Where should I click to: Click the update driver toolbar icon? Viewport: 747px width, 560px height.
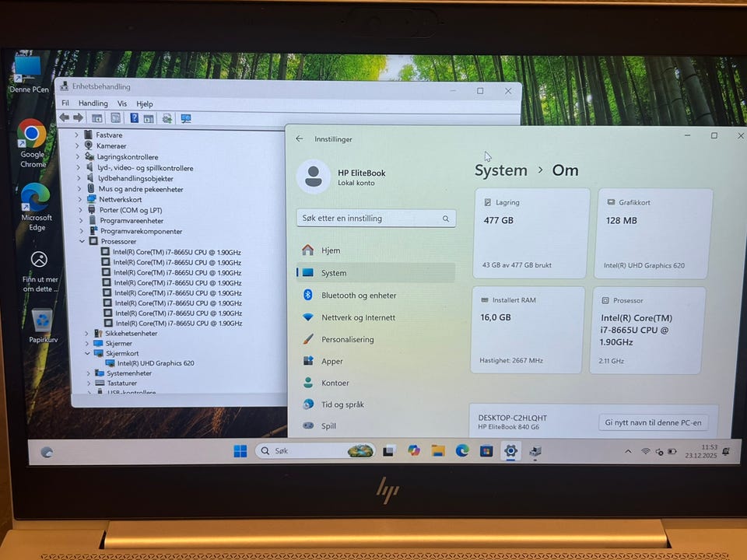[167, 118]
